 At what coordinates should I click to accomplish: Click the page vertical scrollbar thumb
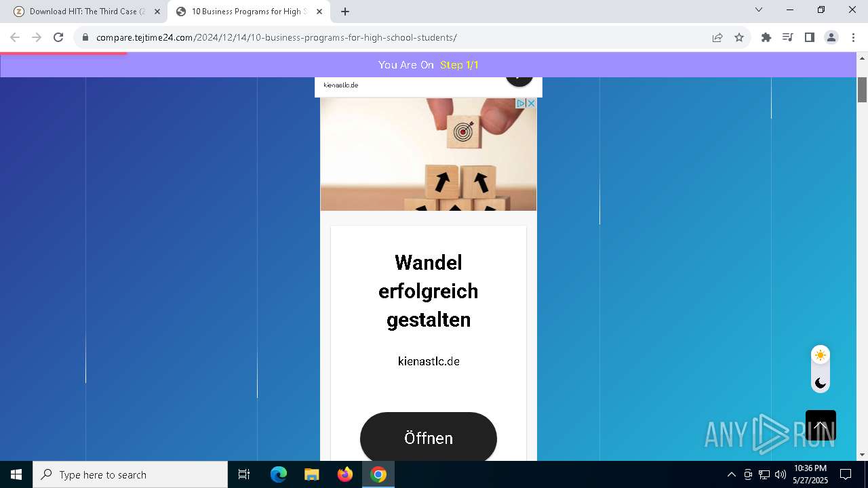click(x=862, y=90)
